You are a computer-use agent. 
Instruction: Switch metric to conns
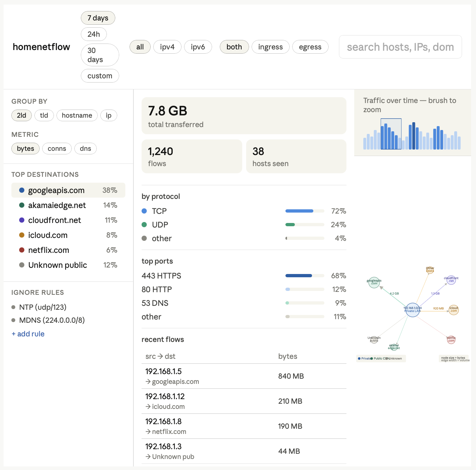tap(57, 149)
